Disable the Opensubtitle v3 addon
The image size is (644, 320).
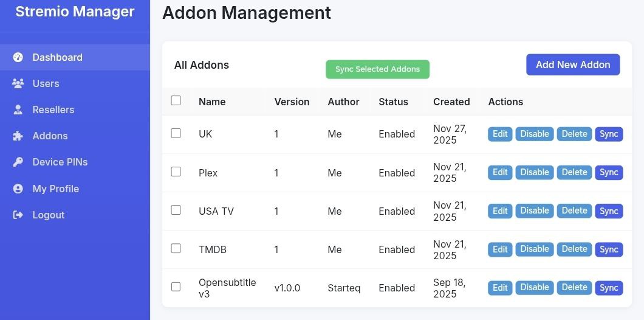coord(535,288)
